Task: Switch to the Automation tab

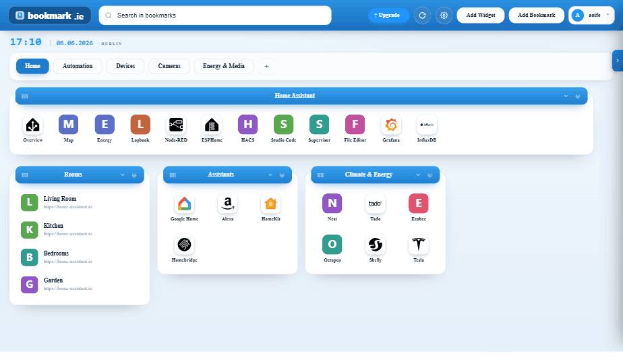Action: 78,66
